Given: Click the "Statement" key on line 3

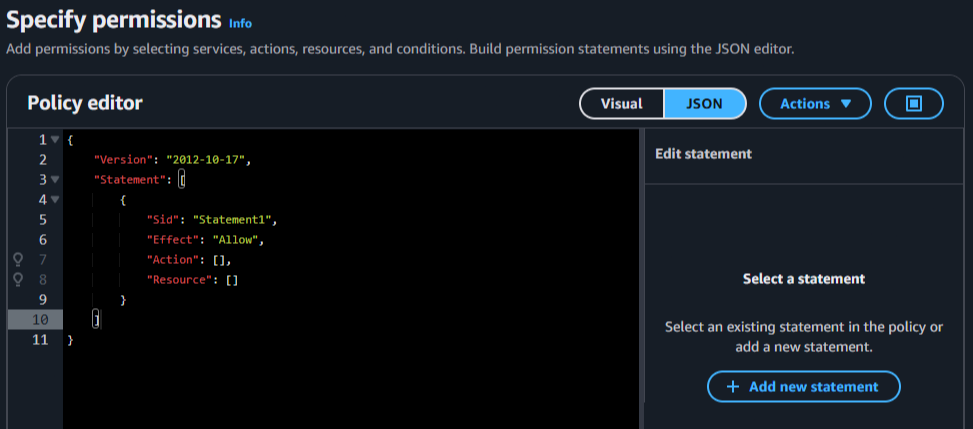Looking at the screenshot, I should pyautogui.click(x=130, y=180).
